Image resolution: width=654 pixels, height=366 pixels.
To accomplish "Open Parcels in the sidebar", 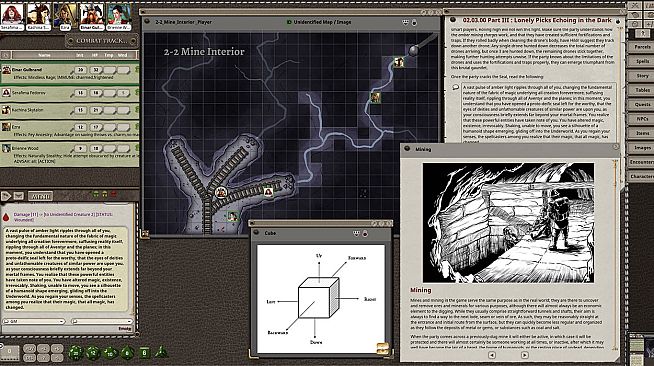I will (641, 47).
